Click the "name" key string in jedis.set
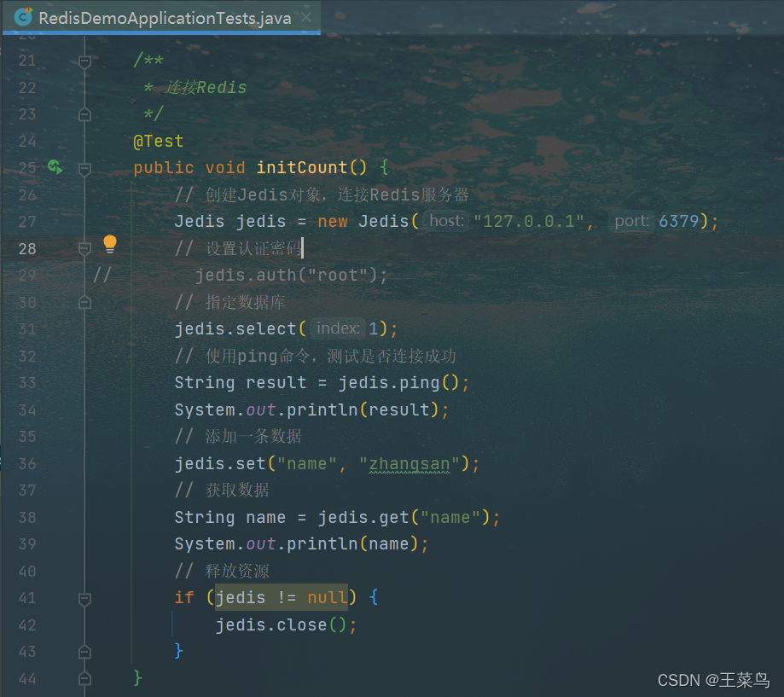Screen dimensions: 784x697 tap(306, 464)
